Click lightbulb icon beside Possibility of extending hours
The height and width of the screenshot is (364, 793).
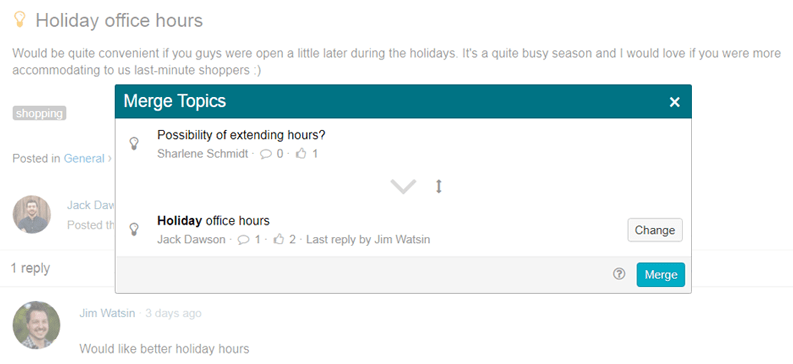pyautogui.click(x=134, y=144)
